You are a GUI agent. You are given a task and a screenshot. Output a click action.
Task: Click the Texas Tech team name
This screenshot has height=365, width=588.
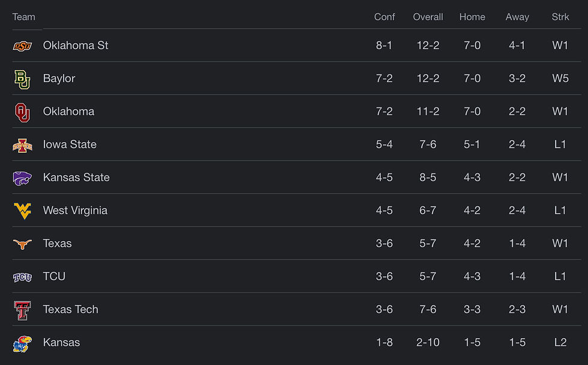pos(71,309)
